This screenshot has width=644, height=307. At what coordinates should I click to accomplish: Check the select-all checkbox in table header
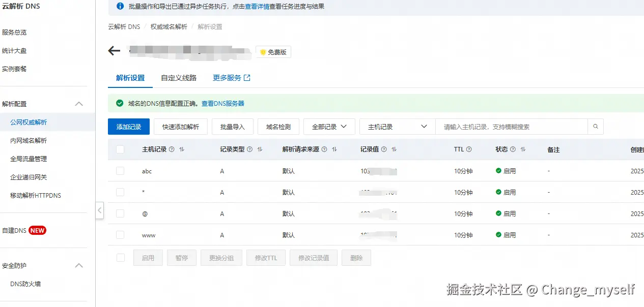coord(120,149)
